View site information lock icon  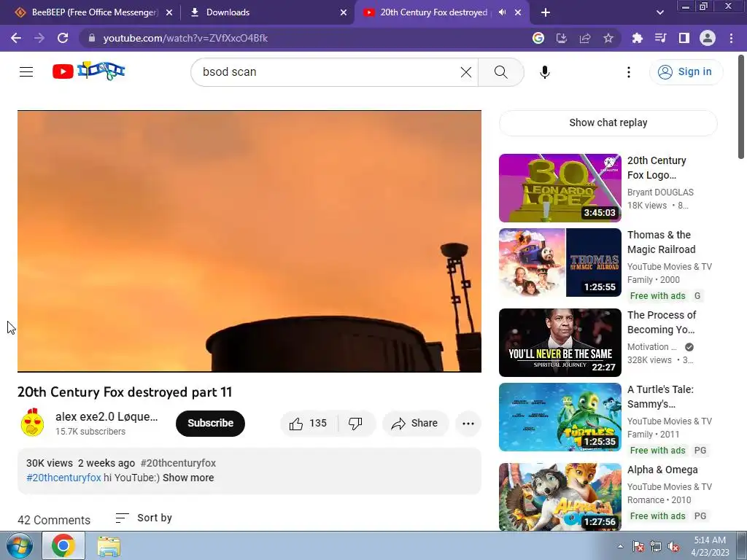[x=92, y=38]
